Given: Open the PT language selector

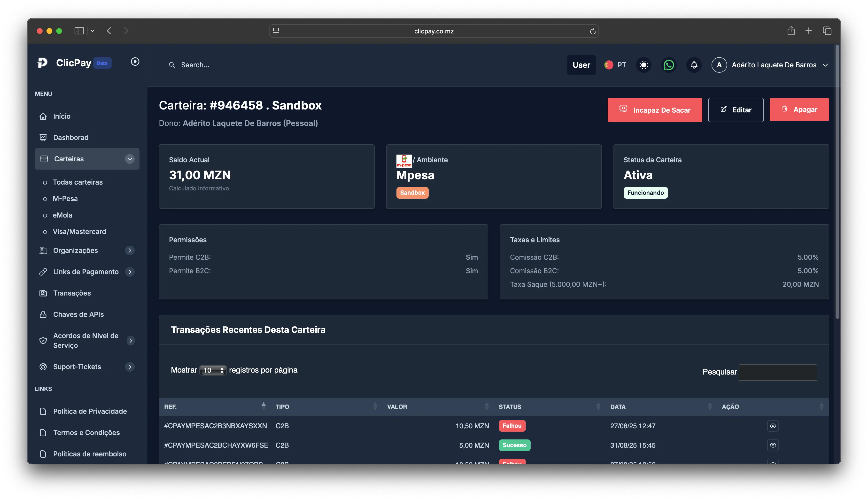Looking at the screenshot, I should point(615,65).
